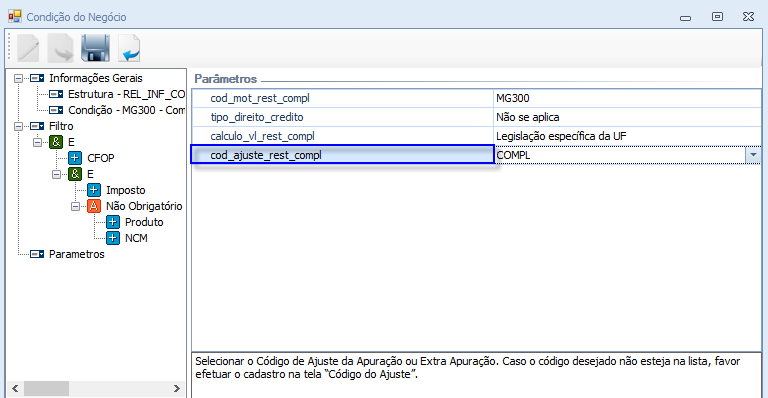Click the blue plus icon beside CFOP
Viewport: 768px width, 398px height.
[x=75, y=158]
